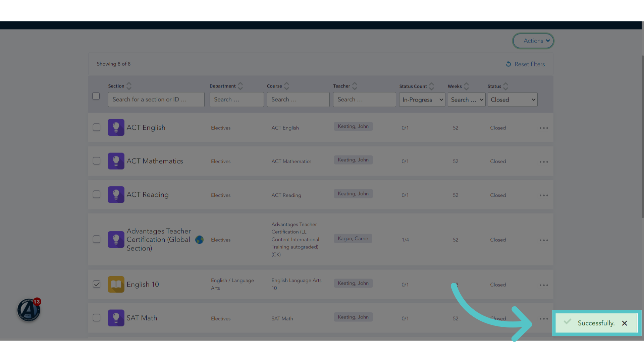Click the globe icon beside Advantages Teacher Certification
644x362 pixels.
[199, 240]
